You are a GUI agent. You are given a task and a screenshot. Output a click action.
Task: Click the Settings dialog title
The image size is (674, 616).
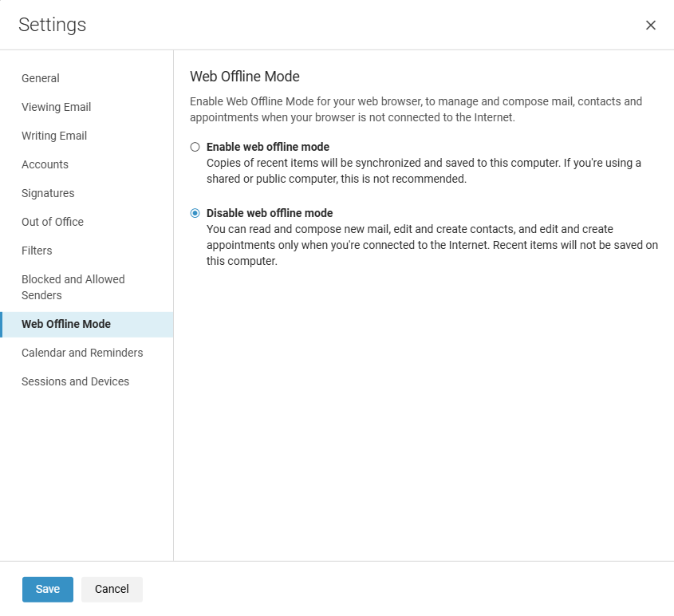[x=53, y=25]
